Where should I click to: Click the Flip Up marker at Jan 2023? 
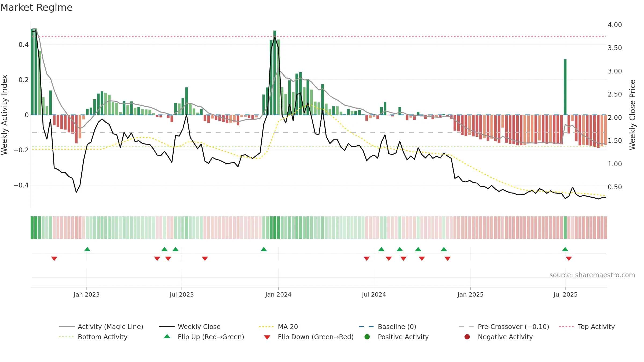coord(87,249)
